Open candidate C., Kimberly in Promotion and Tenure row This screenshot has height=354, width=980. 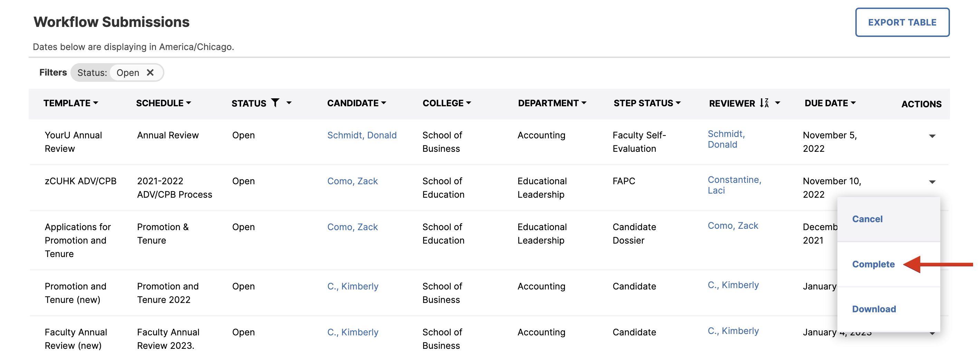click(x=353, y=286)
